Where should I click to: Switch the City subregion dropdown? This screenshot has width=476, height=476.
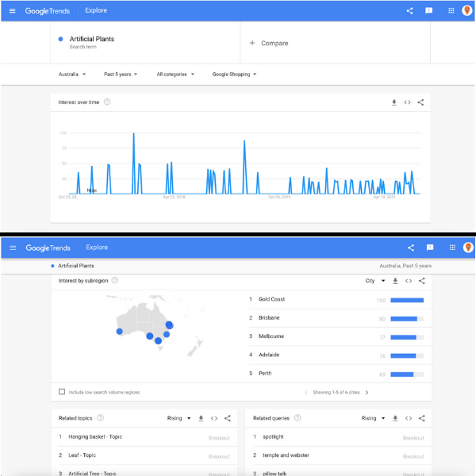375,281
